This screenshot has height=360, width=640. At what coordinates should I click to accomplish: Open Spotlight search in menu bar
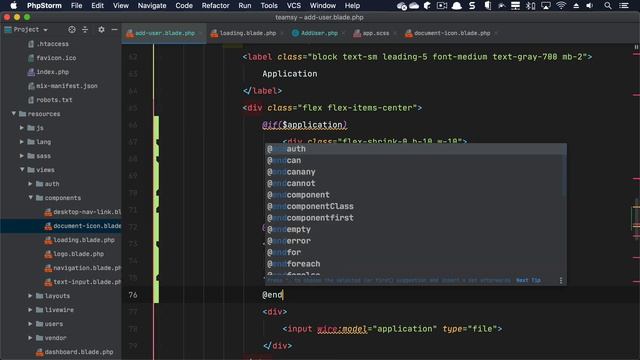point(608,6)
